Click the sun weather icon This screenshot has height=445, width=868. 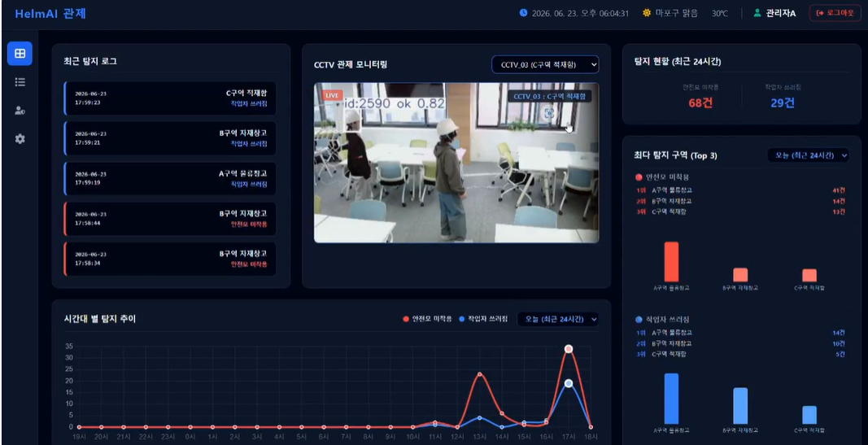click(x=647, y=13)
